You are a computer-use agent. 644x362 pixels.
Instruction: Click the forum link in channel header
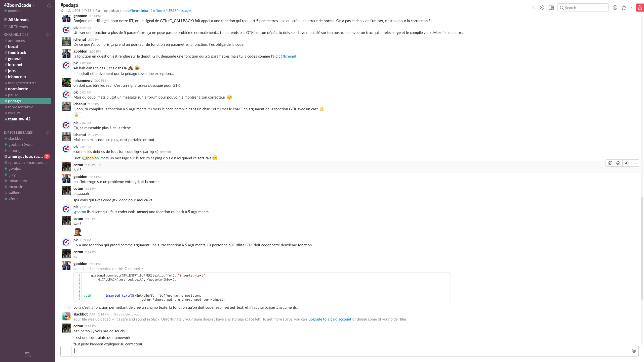coord(156,10)
